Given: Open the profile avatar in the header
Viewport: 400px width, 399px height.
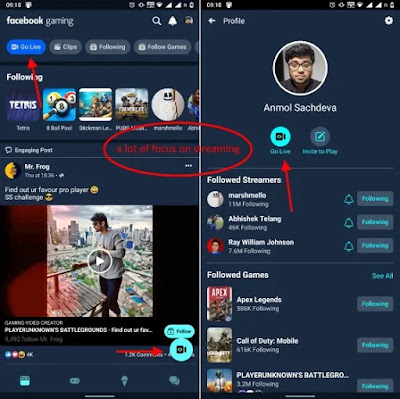Looking at the screenshot, I should coord(189,21).
